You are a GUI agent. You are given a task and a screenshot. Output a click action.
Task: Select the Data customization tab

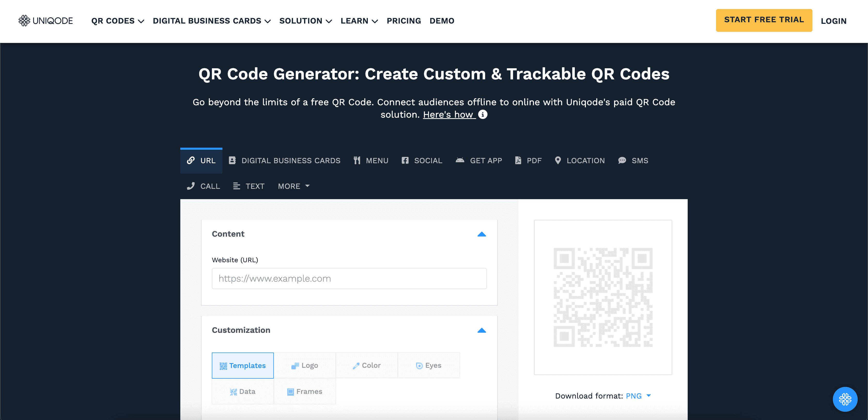[x=243, y=391]
